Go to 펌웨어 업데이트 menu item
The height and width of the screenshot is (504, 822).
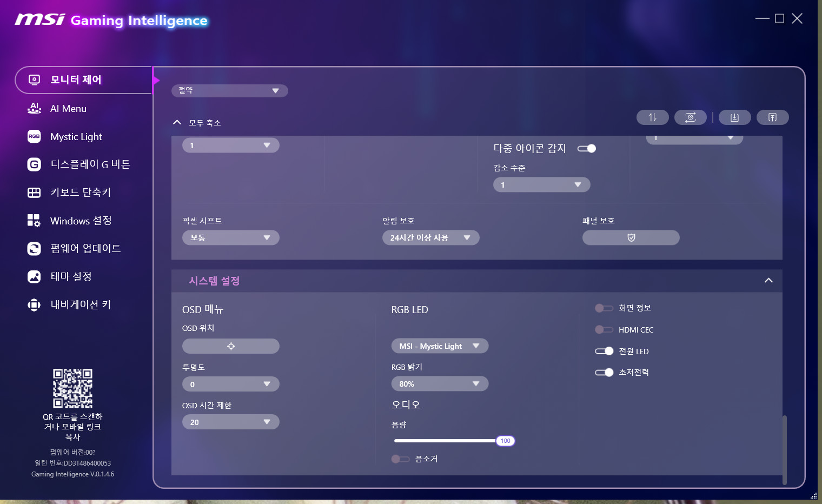tap(85, 249)
